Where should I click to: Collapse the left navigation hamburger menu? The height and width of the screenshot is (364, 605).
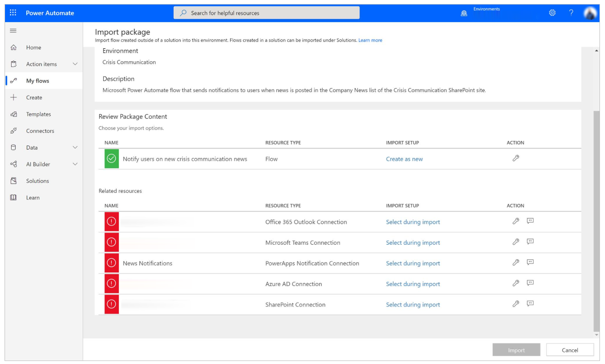[x=14, y=31]
